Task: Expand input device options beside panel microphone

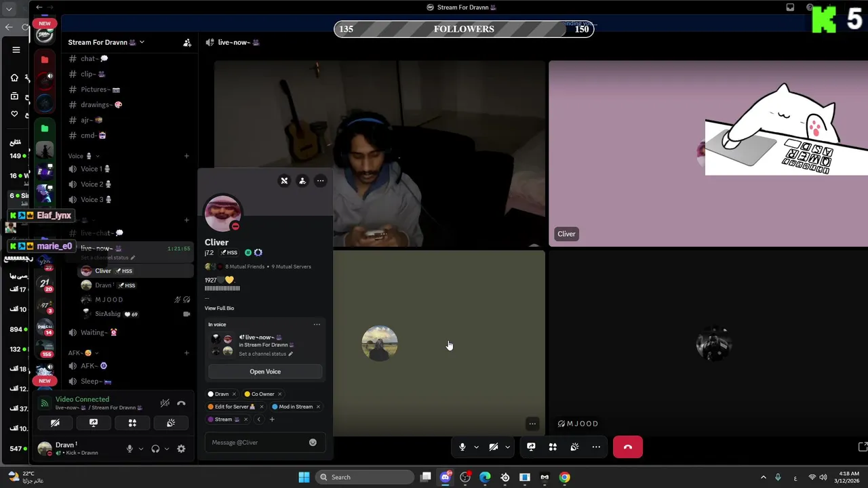Action: click(x=141, y=449)
